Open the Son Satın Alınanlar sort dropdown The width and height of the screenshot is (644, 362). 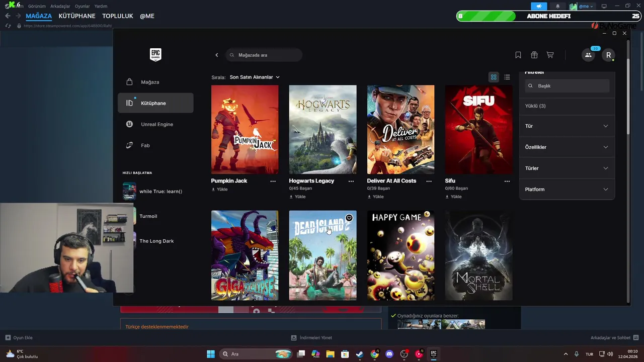[x=255, y=77]
